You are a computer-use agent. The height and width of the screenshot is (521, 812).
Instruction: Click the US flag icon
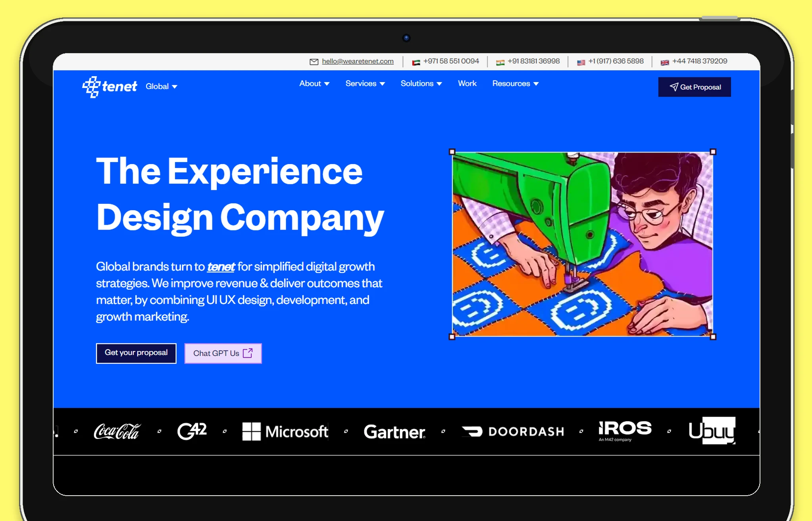581,62
